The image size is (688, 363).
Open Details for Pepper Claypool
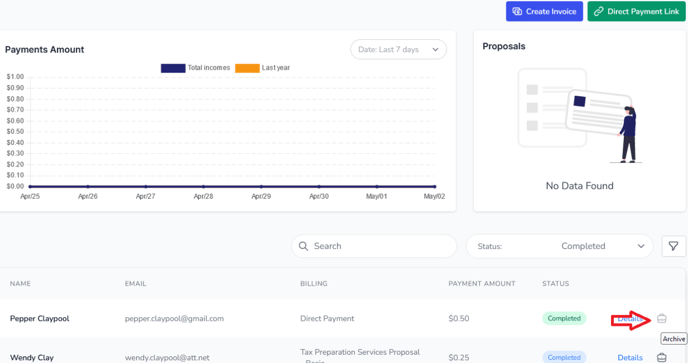(x=630, y=319)
